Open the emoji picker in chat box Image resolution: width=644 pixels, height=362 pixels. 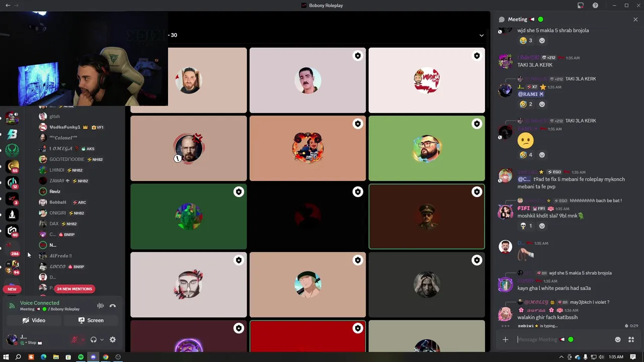click(618, 339)
